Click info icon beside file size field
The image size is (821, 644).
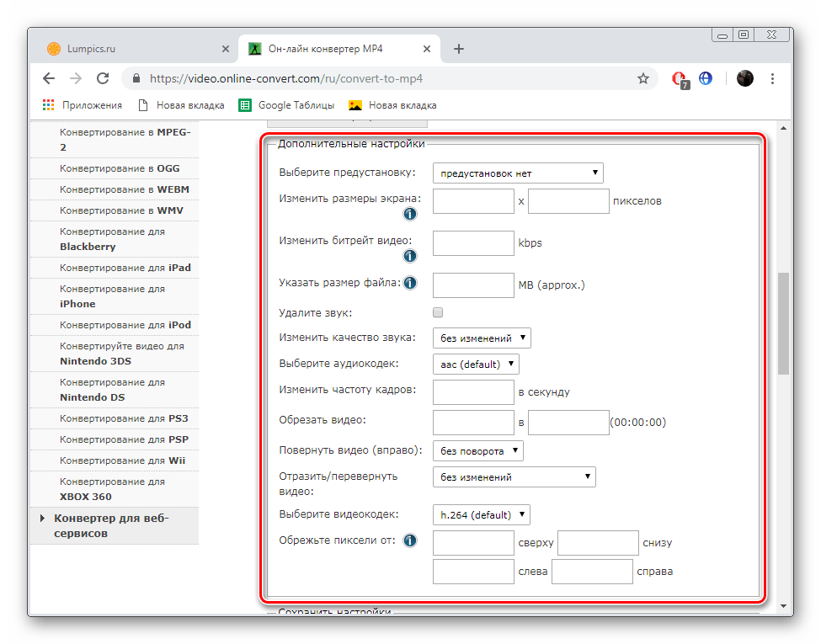[410, 283]
